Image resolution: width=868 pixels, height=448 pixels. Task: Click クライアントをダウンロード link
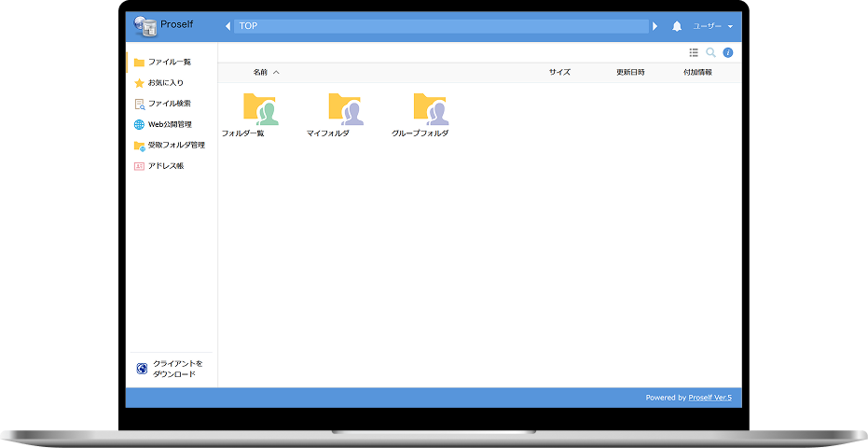(176, 369)
